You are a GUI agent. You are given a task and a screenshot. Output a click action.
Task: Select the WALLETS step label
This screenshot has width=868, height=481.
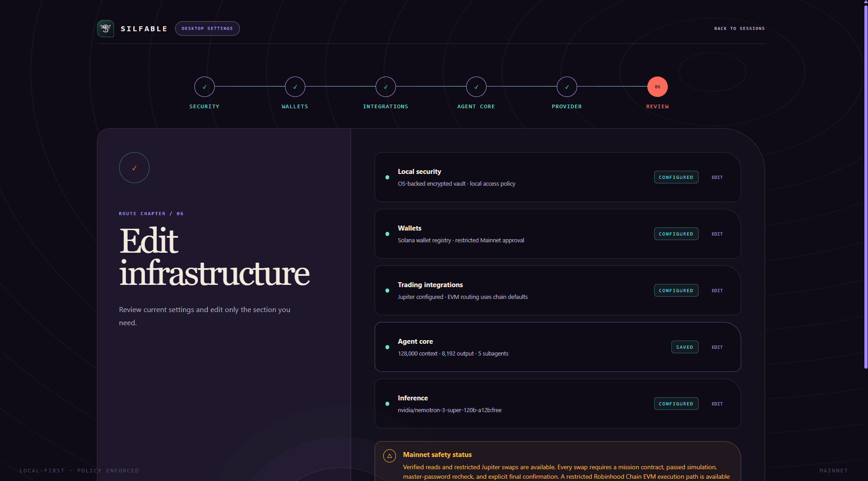pyautogui.click(x=295, y=106)
